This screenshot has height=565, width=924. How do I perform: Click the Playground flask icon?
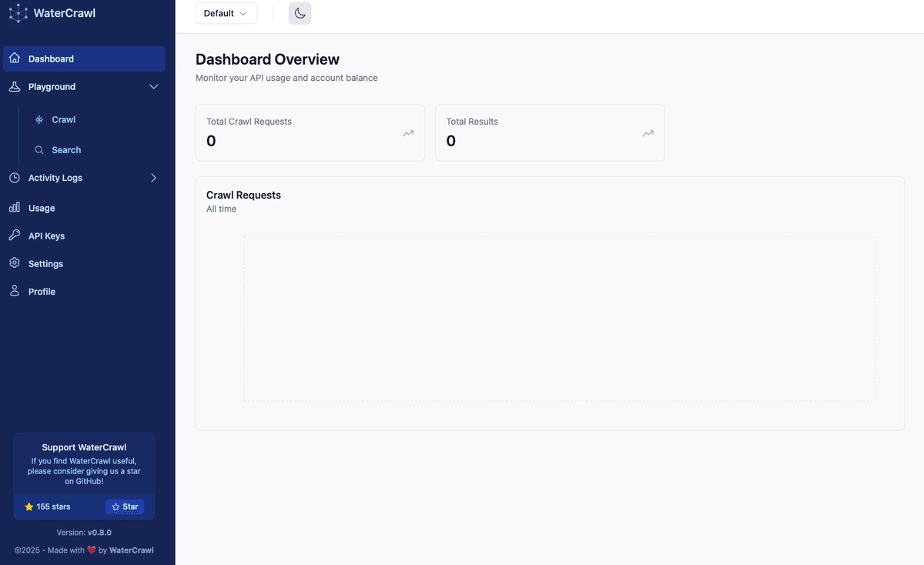click(x=15, y=87)
